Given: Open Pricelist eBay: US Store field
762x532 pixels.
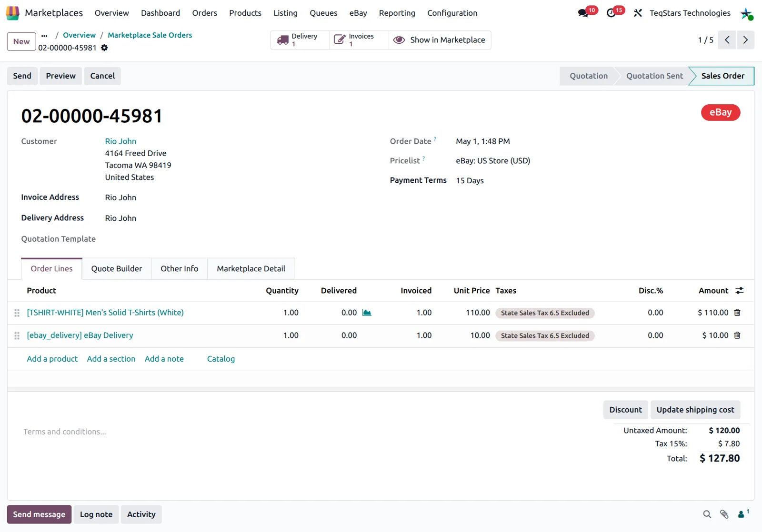Looking at the screenshot, I should (493, 161).
